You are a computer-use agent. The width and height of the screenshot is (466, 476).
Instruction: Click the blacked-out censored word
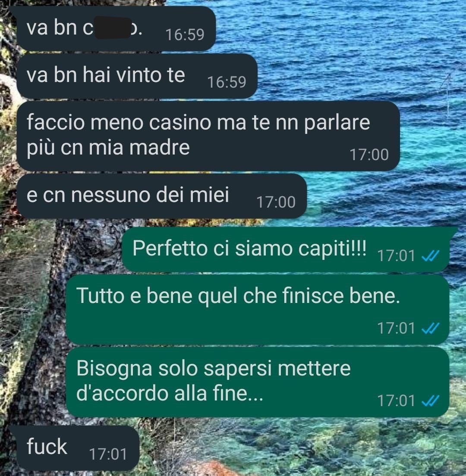(x=113, y=28)
